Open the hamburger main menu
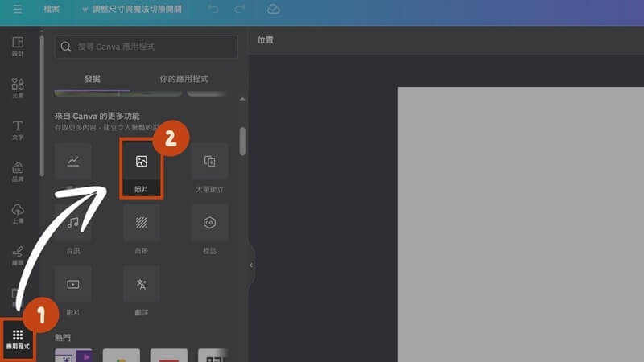 click(18, 10)
